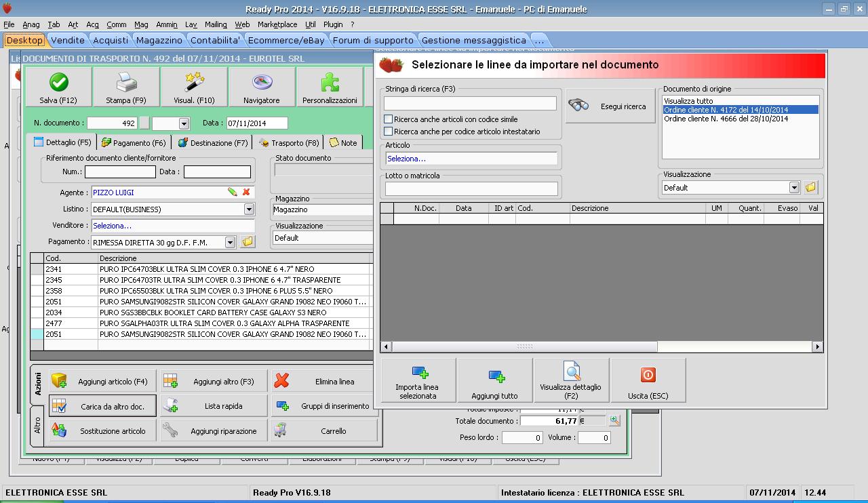Open Personalizzazioni puzzle-piece button
This screenshot has height=503, width=868.
coord(330,87)
